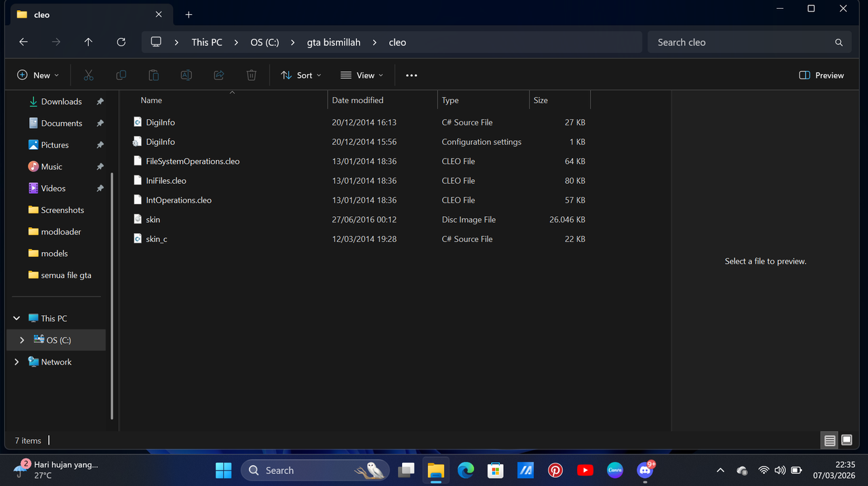Open Pictures in Quick access
This screenshot has width=868, height=486.
(x=54, y=145)
